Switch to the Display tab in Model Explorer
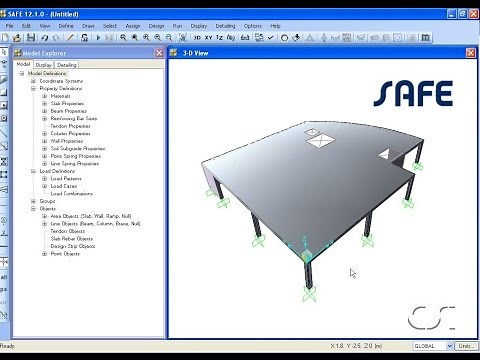480x360 pixels. 44,65
